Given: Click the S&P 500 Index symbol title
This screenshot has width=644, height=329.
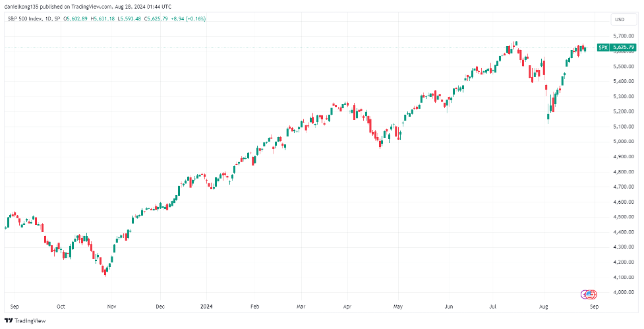Looking at the screenshot, I should click(24, 18).
